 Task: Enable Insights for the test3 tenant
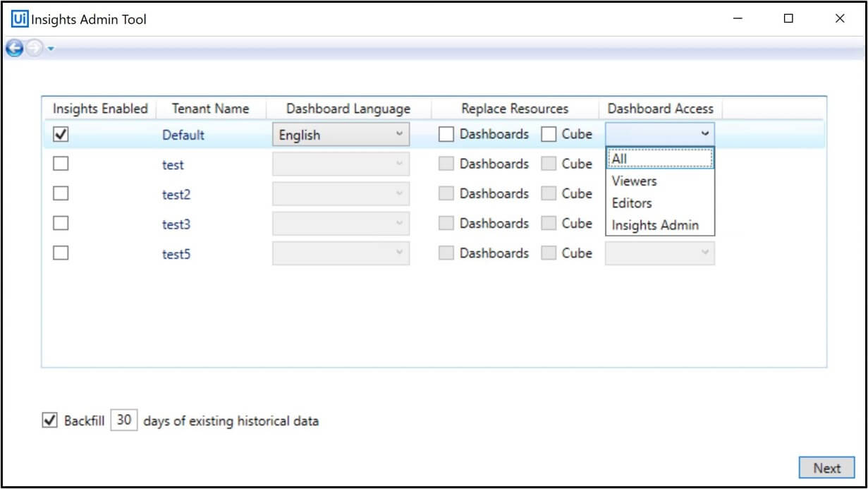coord(61,223)
